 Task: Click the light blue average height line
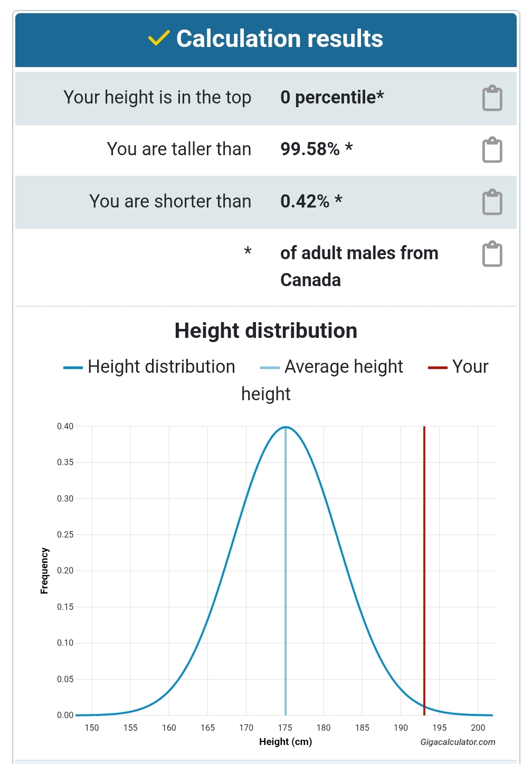(286, 581)
